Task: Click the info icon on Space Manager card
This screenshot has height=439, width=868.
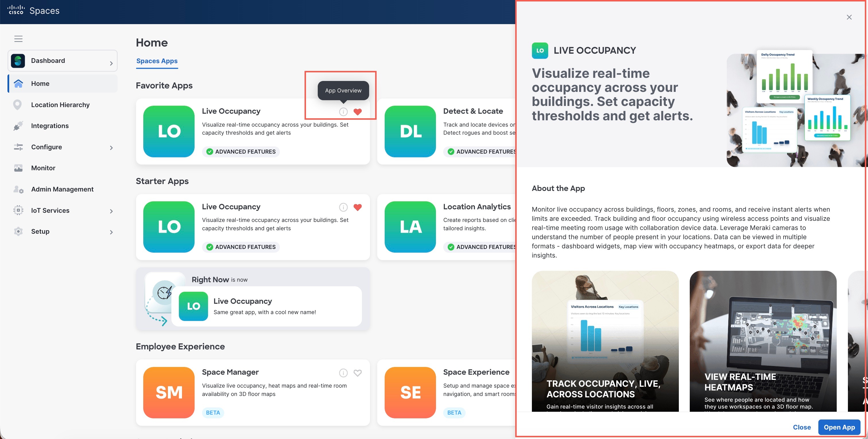Action: pyautogui.click(x=343, y=373)
